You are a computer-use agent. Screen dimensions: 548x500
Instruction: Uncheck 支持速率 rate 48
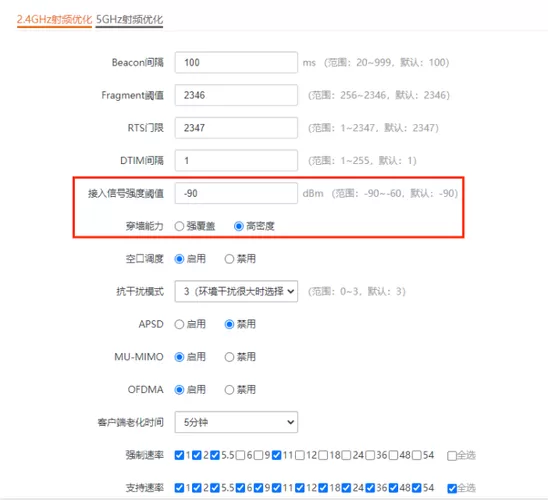pos(394,488)
